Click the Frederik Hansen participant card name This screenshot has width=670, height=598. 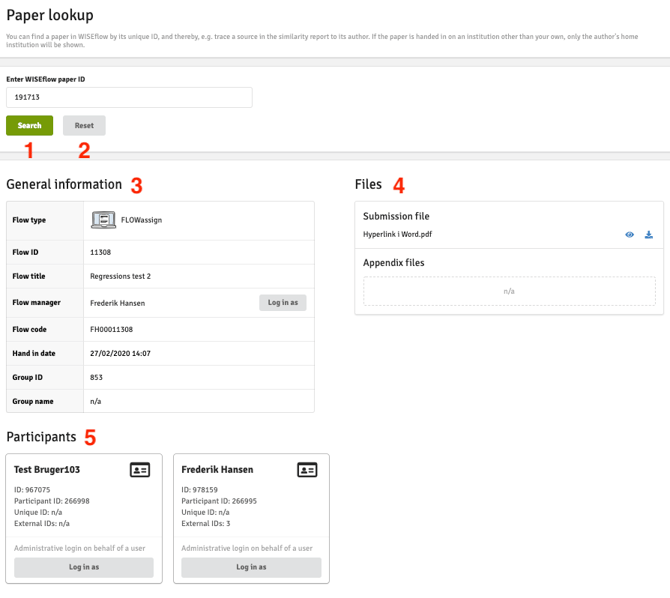point(217,469)
